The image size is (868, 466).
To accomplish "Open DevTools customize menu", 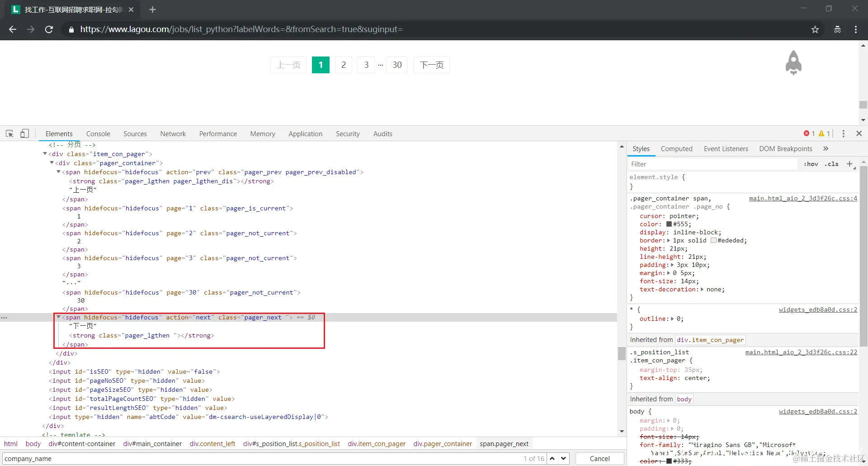I will pos(844,133).
